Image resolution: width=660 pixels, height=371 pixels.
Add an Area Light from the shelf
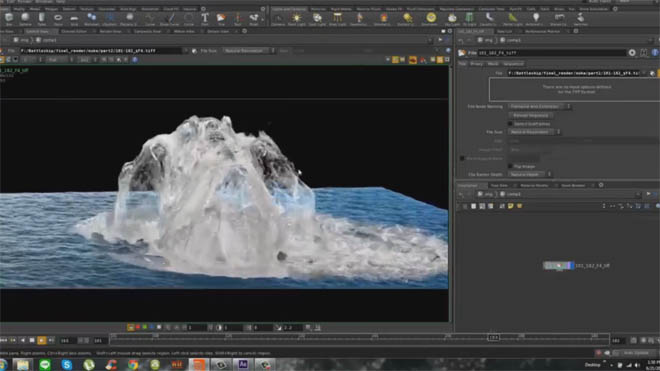(x=337, y=19)
